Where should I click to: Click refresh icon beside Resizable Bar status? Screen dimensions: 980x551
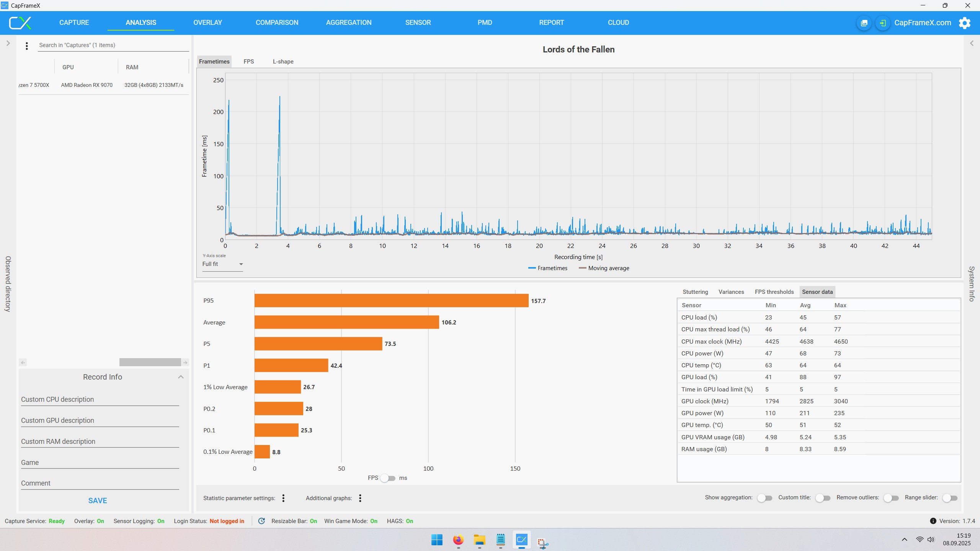coord(261,521)
